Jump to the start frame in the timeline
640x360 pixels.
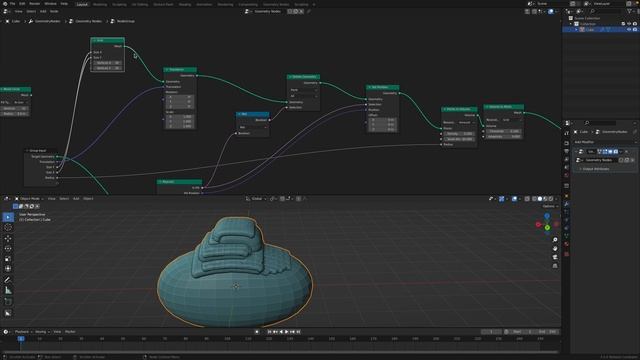[x=269, y=332]
